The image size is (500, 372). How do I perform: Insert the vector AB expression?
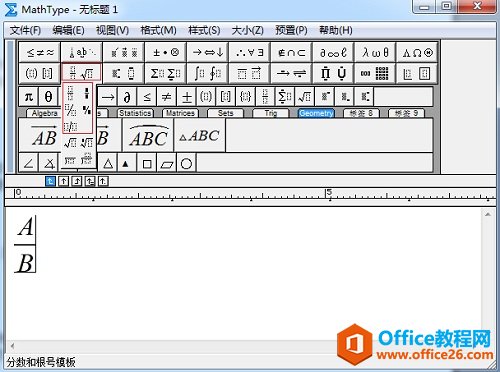(41, 135)
